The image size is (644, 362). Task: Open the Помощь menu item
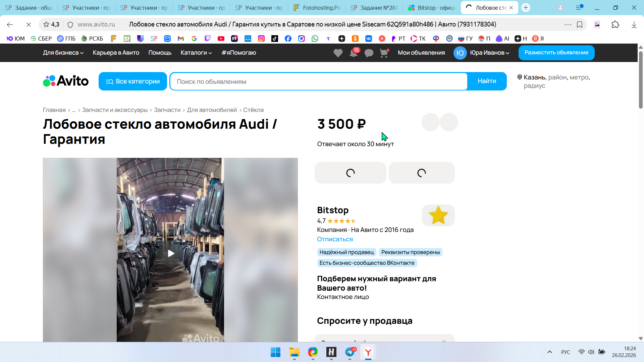pos(160,53)
